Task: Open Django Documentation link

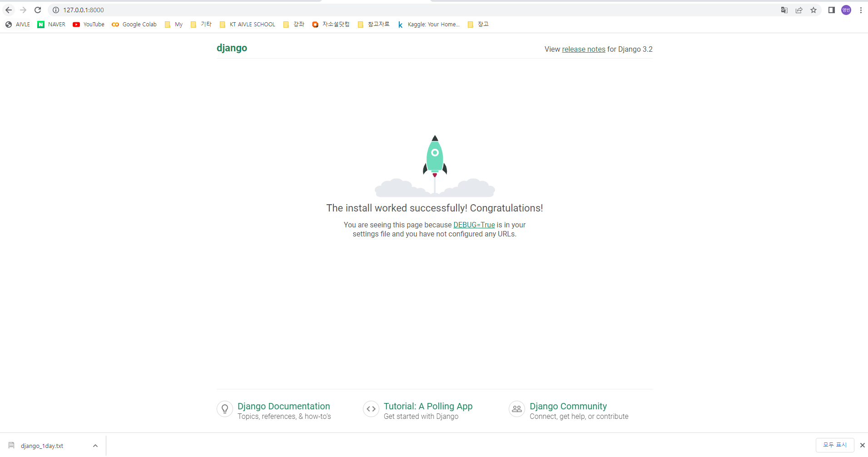Action: pos(284,406)
